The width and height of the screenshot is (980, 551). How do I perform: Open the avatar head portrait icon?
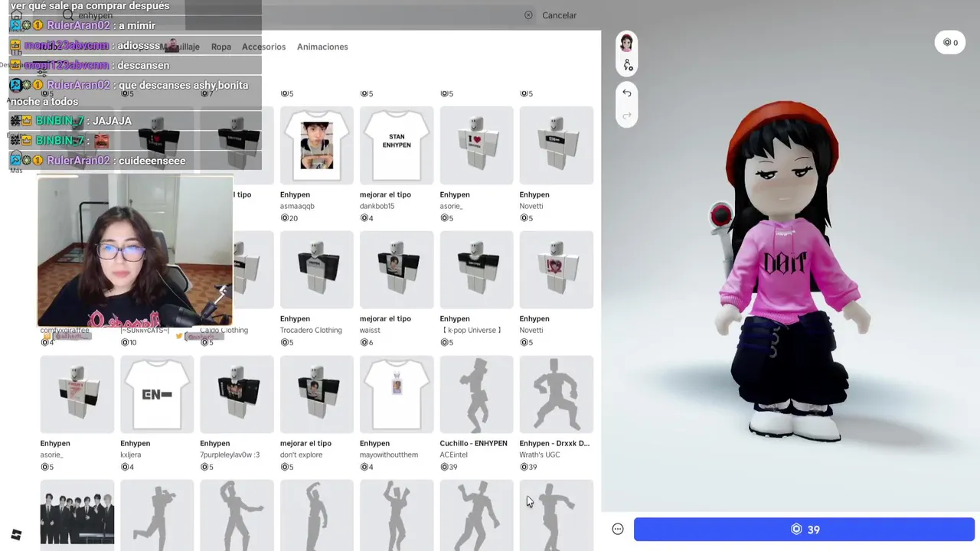click(627, 42)
